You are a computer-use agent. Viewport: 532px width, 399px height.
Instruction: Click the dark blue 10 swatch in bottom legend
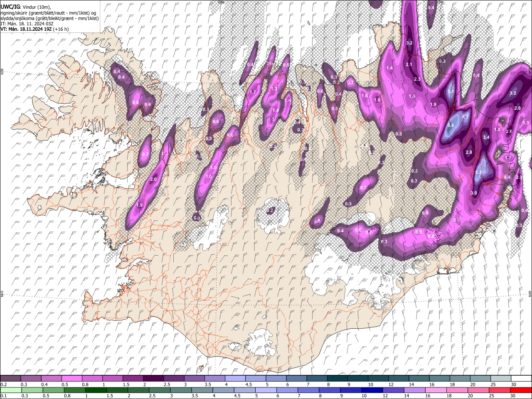click(x=372, y=390)
